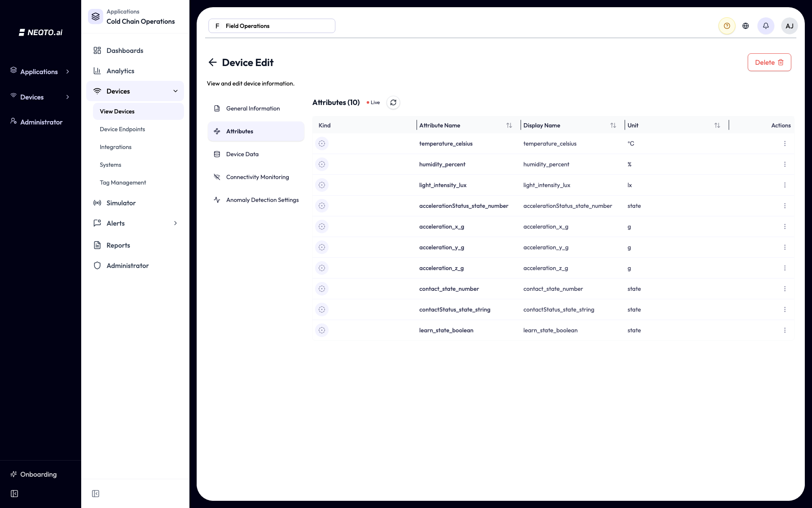Open actions menu for humidity_percent row
Viewport: 812px width, 508px height.
tap(785, 164)
